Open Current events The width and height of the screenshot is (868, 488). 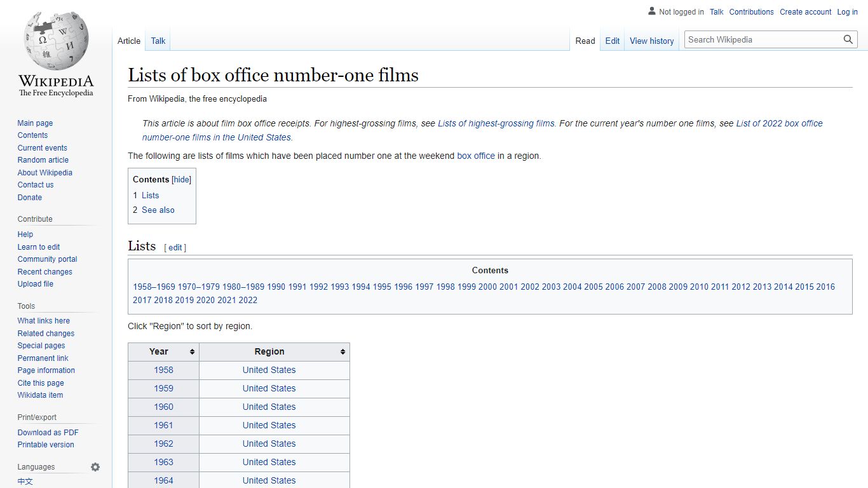click(x=42, y=148)
